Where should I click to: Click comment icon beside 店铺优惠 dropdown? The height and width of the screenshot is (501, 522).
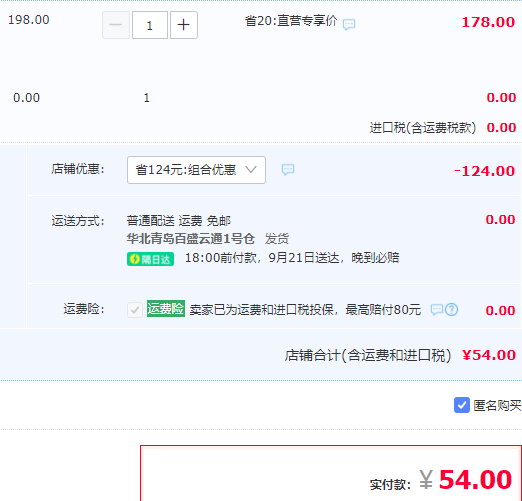point(288,170)
